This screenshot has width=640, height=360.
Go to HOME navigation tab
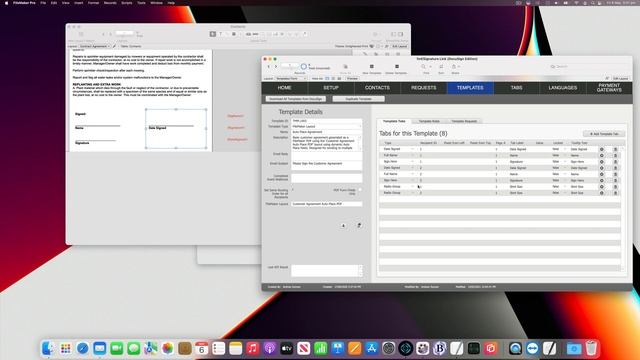(x=284, y=88)
